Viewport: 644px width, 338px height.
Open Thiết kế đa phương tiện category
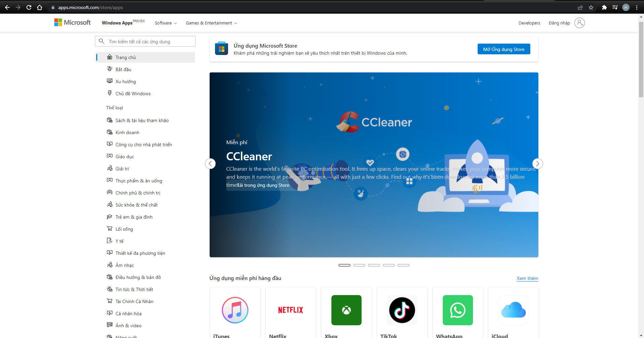click(x=145, y=253)
